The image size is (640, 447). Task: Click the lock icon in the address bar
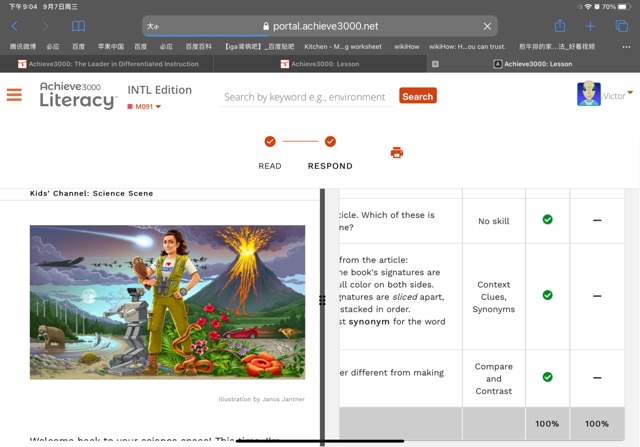pos(266,26)
